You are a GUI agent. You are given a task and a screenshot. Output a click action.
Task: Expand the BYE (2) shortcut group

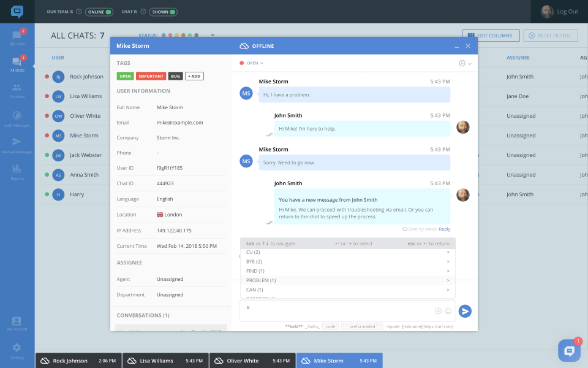point(348,262)
